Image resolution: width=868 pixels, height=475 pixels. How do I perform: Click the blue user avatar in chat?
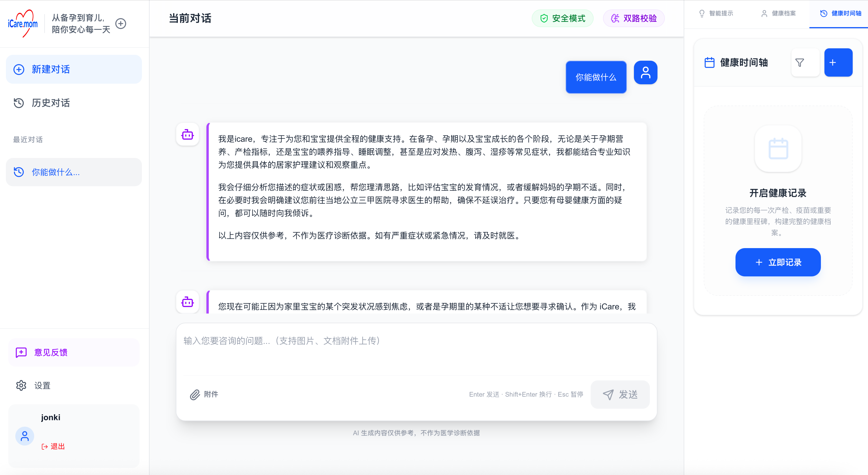pos(646,72)
